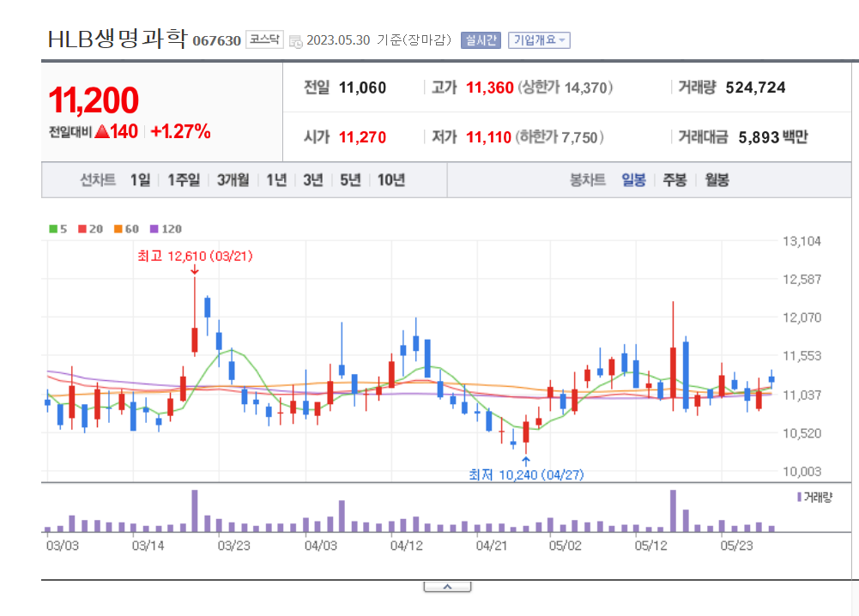The image size is (859, 616).
Task: Click the 실시간 real-time button
Action: tap(481, 40)
